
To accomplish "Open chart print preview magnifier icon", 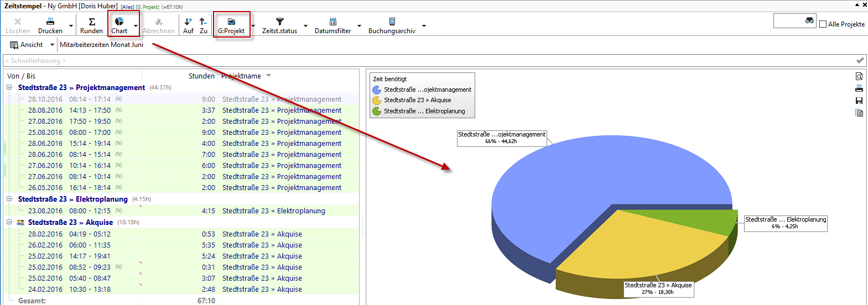I will pyautogui.click(x=859, y=77).
